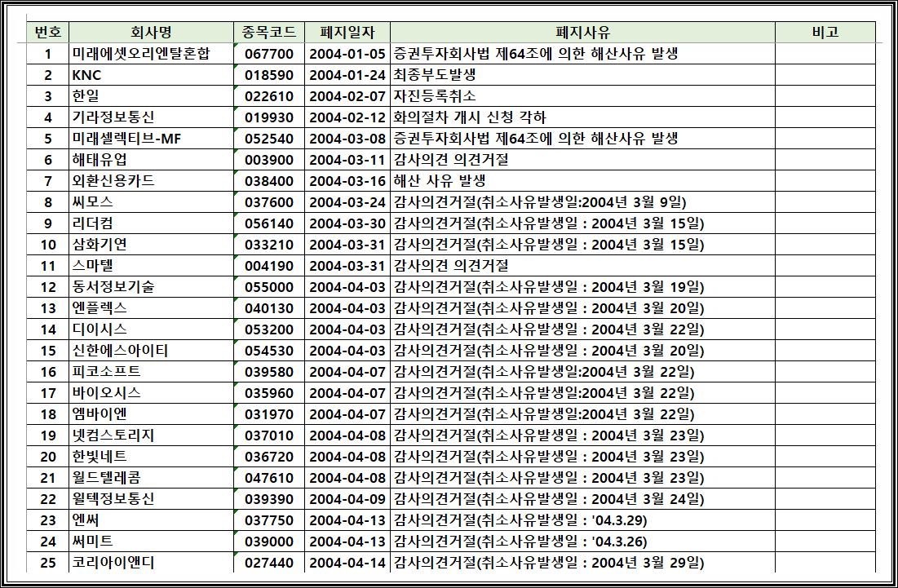The image size is (898, 588).
Task: Click company cell 동서정보기술
Action: click(151, 287)
